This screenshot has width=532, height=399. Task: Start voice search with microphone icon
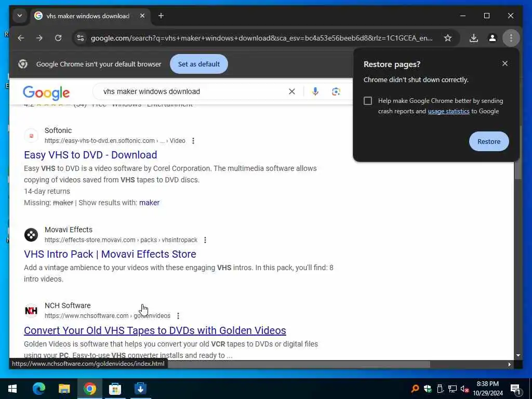point(315,91)
